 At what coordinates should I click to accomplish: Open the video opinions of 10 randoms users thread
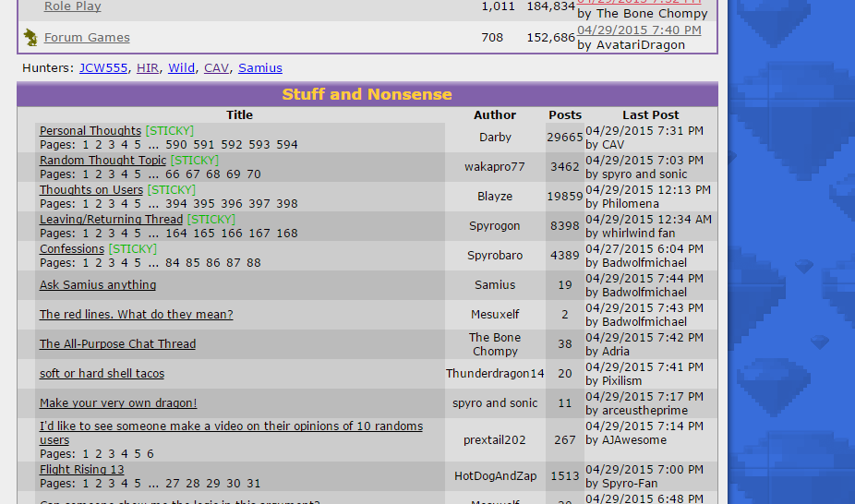pyautogui.click(x=231, y=433)
